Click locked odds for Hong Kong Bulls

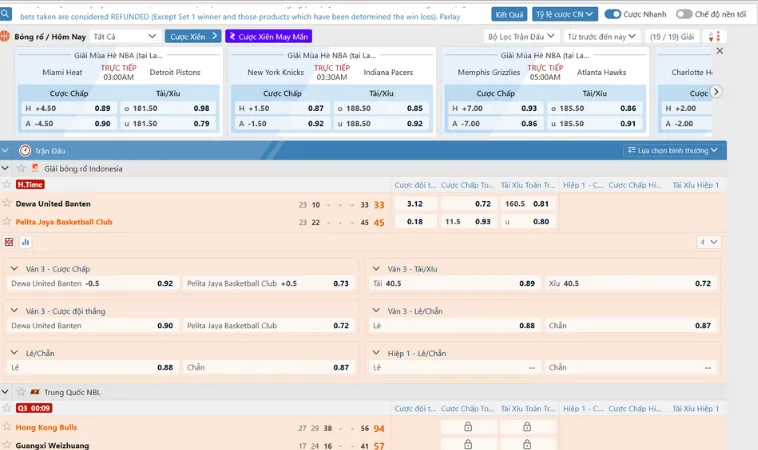point(467,427)
